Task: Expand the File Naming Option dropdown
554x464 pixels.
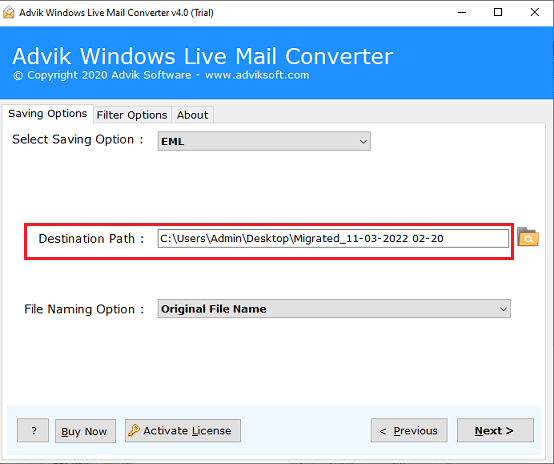Action: tap(334, 309)
